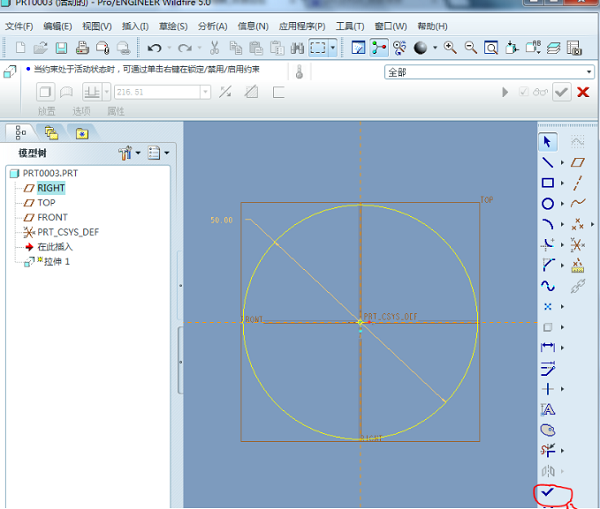600x509 pixels.
Task: Open the model tree show options dropdown
Action: (159, 153)
